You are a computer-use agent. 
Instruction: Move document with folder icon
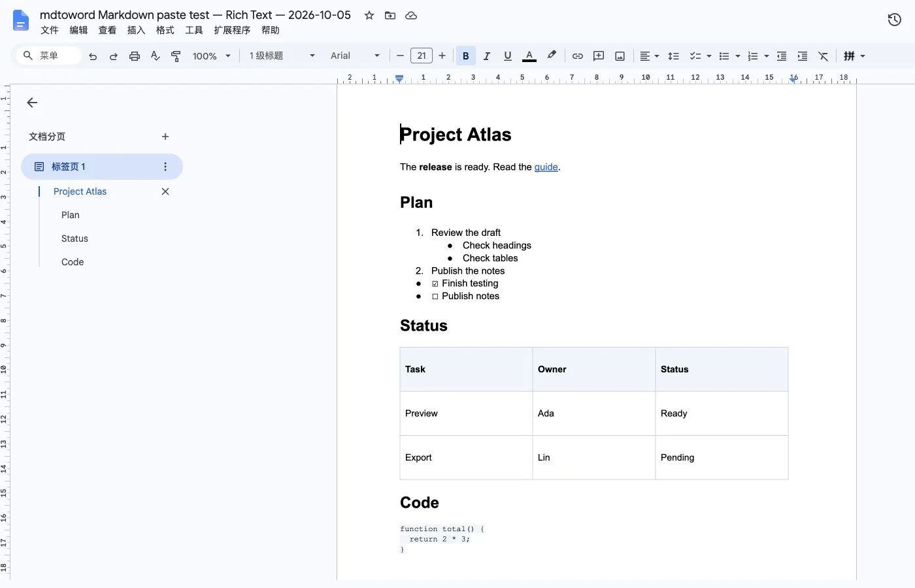pos(390,15)
